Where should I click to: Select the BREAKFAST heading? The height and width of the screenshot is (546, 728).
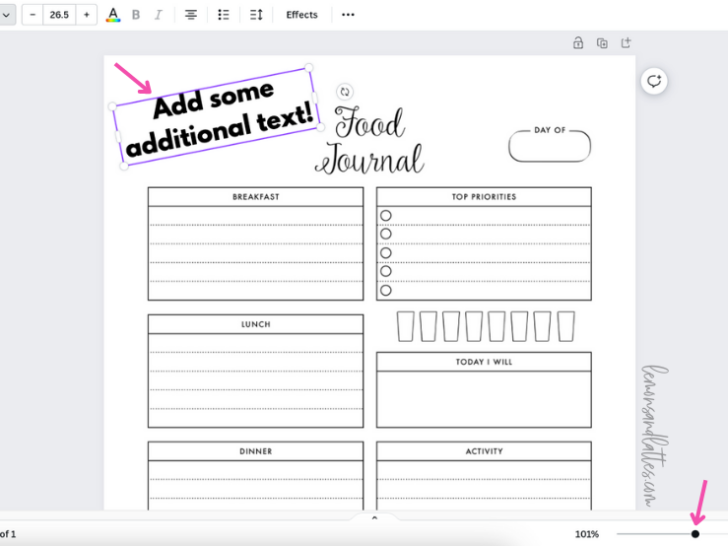[x=256, y=197]
